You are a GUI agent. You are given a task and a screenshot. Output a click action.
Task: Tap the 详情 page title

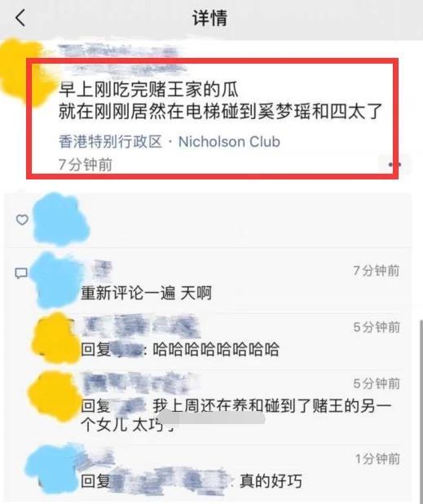point(210,18)
